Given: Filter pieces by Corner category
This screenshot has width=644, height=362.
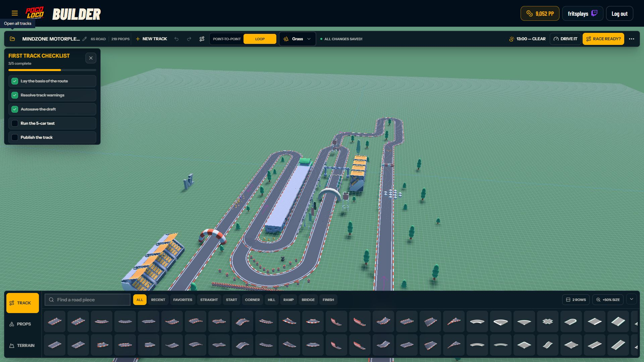Looking at the screenshot, I should (252, 300).
